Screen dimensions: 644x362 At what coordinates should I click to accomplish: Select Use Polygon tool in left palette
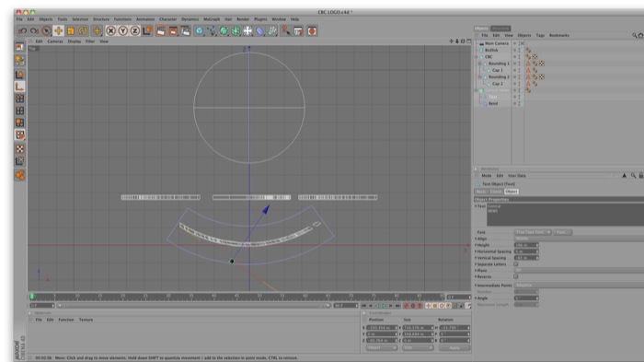(19, 123)
